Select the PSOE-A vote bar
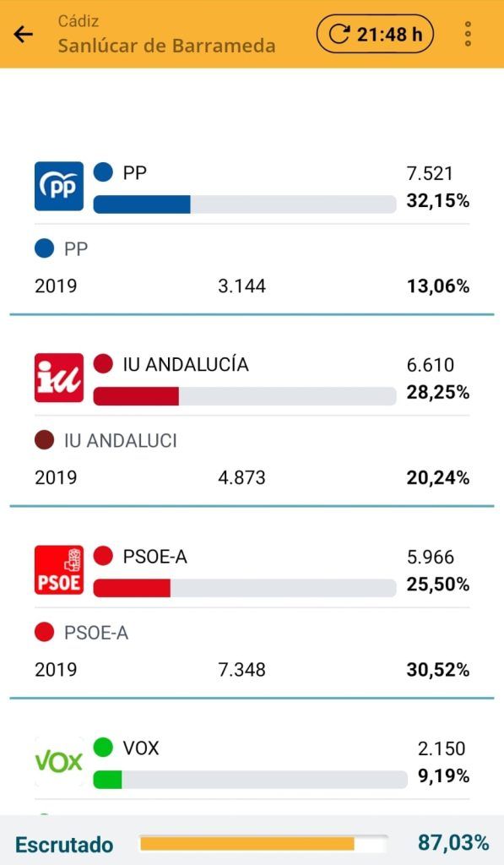The width and height of the screenshot is (504, 865). [245, 588]
